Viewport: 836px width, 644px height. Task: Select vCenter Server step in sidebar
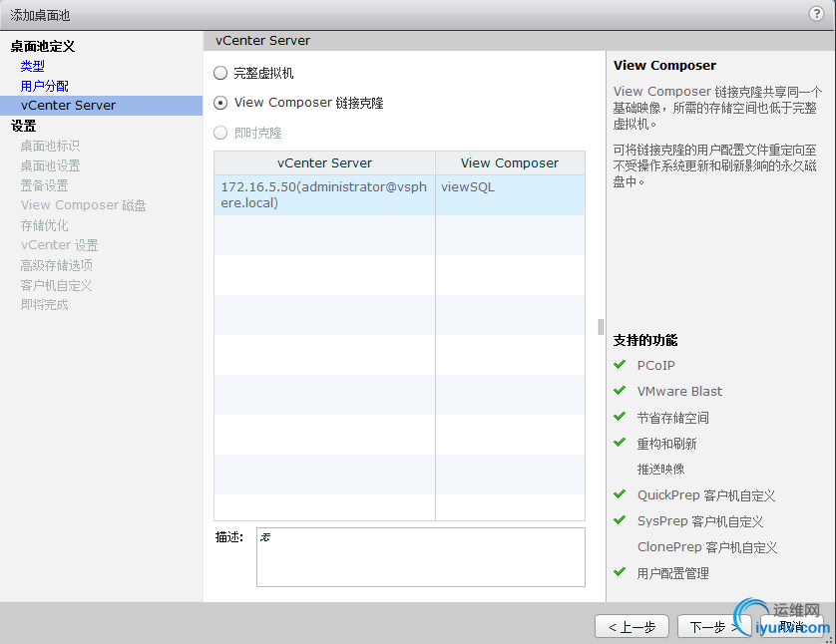(102, 106)
